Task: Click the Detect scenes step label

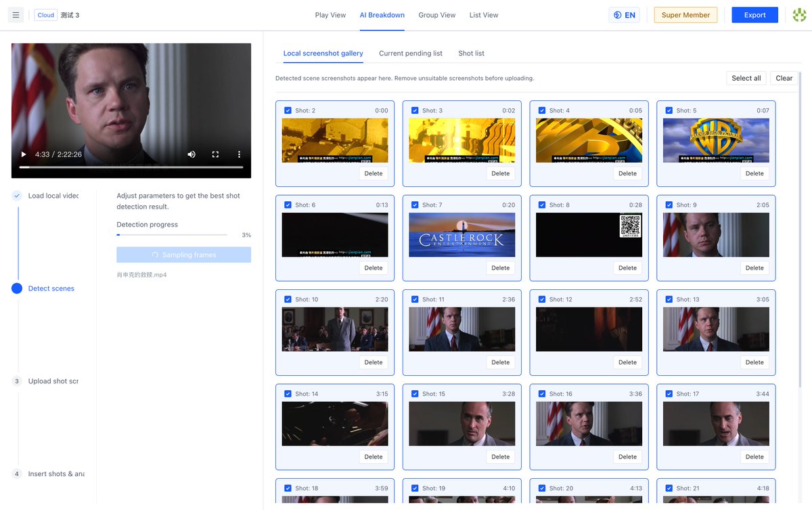Action: [x=51, y=289]
